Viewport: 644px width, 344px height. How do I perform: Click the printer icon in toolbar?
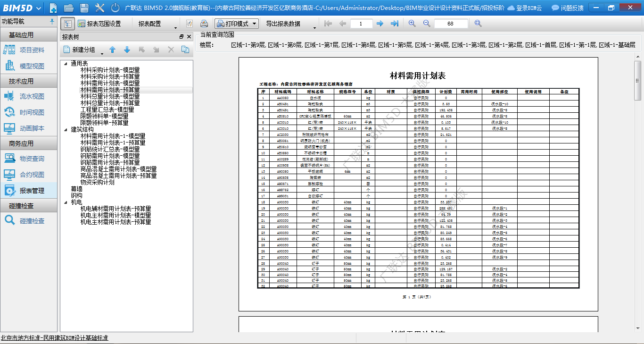click(x=204, y=24)
